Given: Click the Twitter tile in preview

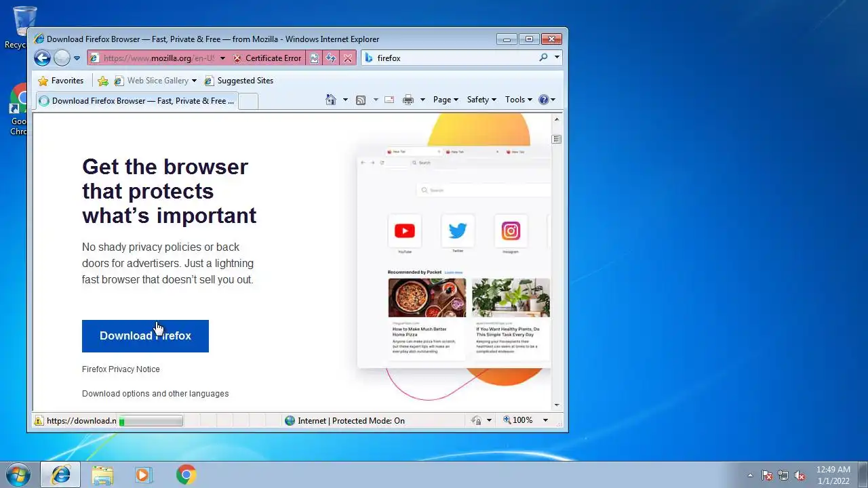Looking at the screenshot, I should (x=458, y=231).
